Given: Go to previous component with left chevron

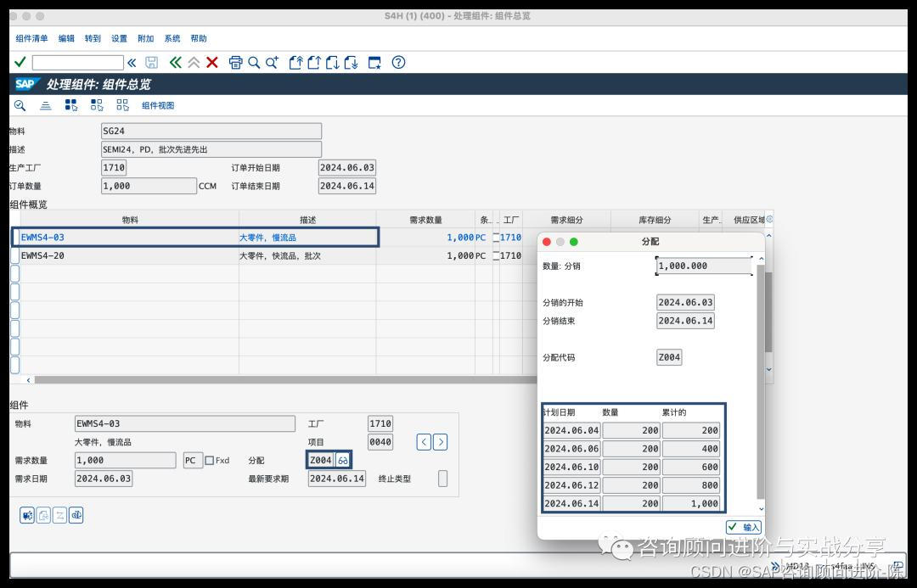Looking at the screenshot, I should pos(424,442).
